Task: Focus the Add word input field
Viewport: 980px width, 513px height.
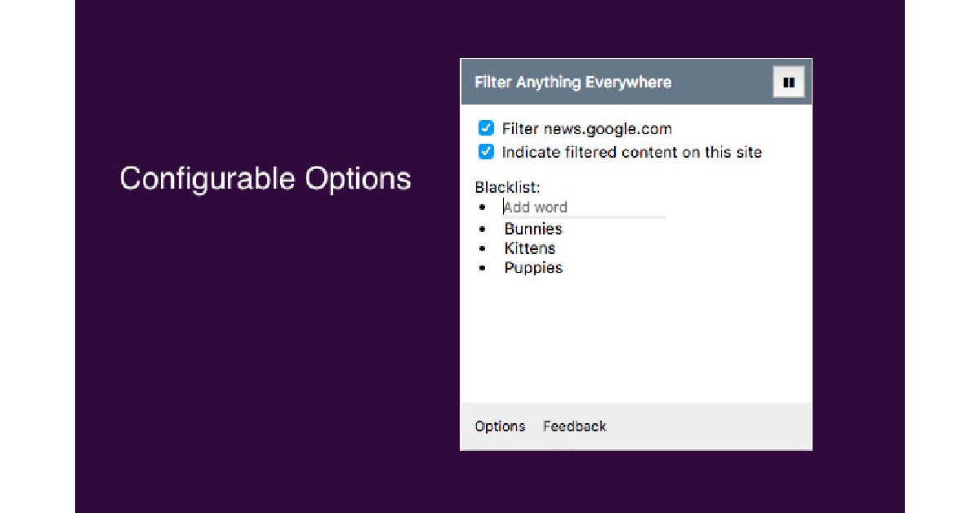Action: coord(584,207)
